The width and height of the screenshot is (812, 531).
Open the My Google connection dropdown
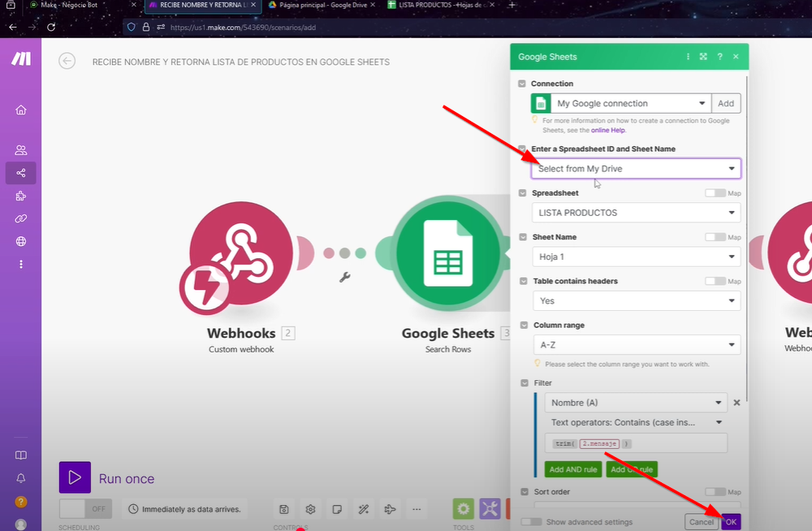pyautogui.click(x=630, y=103)
